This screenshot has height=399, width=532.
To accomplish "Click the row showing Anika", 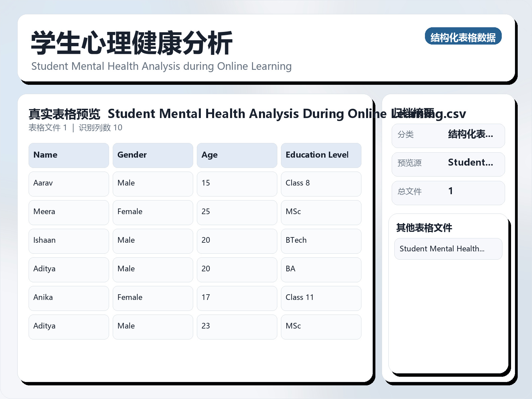I will 68,298.
